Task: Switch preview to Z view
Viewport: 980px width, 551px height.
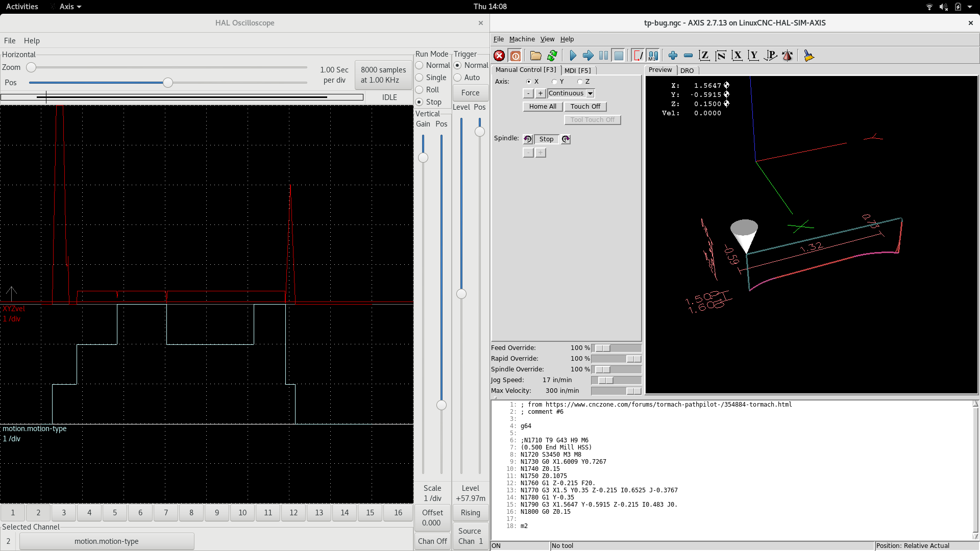Action: point(704,56)
